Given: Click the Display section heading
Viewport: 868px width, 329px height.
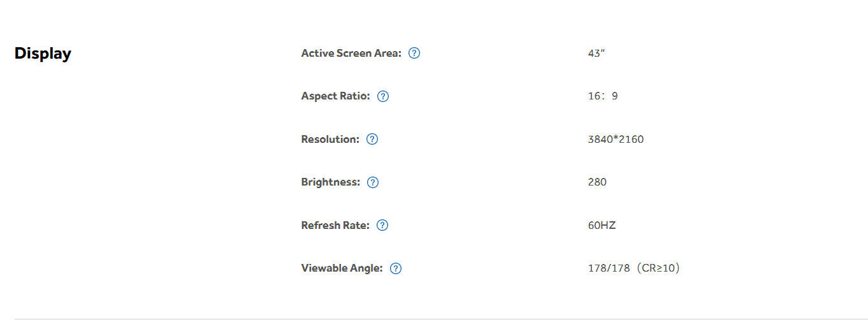Looking at the screenshot, I should point(43,54).
